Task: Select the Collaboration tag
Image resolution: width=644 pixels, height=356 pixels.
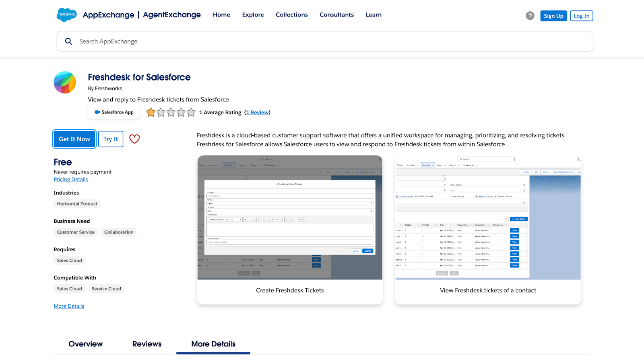Action: point(119,232)
